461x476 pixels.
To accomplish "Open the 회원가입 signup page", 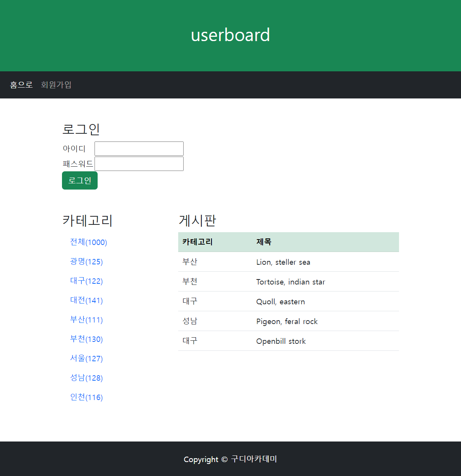I will coord(56,85).
